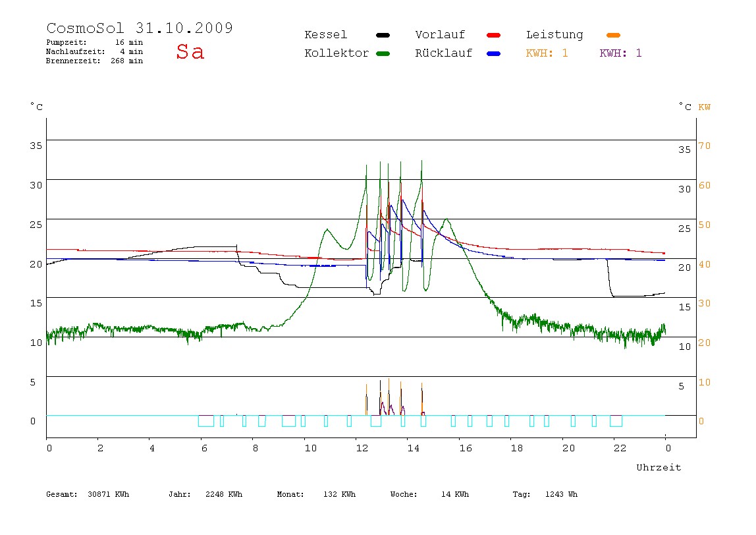Image resolution: width=756 pixels, height=535 pixels.
Task: Click the time axis tick 6
Action: (204, 448)
